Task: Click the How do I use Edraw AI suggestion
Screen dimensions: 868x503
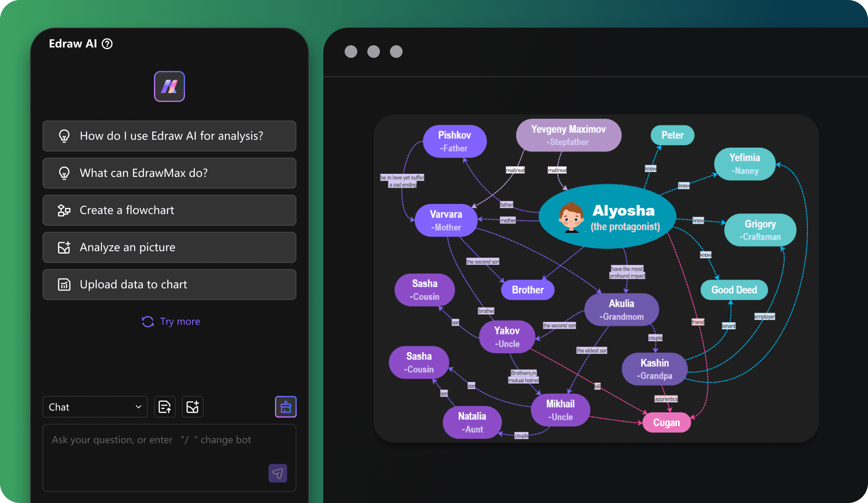Action: coord(170,135)
